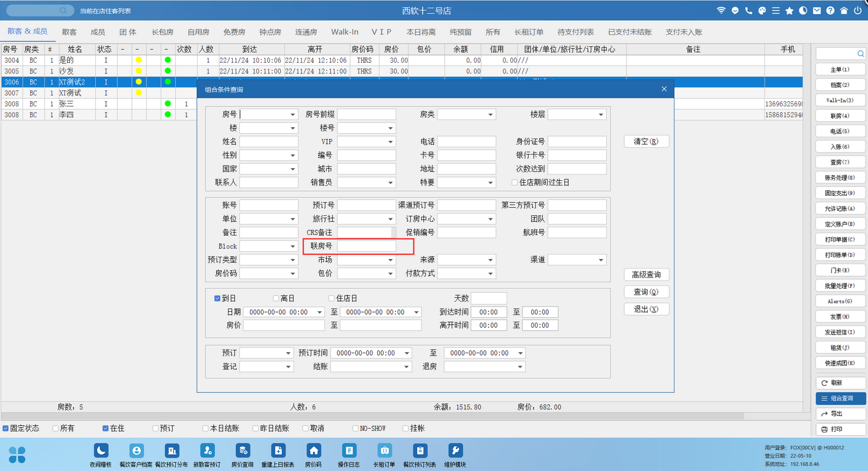Open 长租订单 icon in bottom dock

(x=384, y=450)
